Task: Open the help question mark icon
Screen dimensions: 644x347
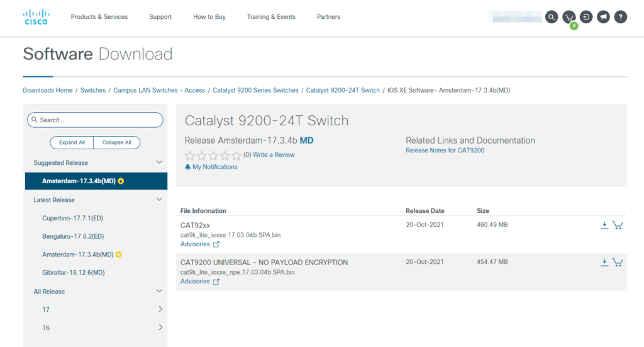Action: [x=620, y=17]
